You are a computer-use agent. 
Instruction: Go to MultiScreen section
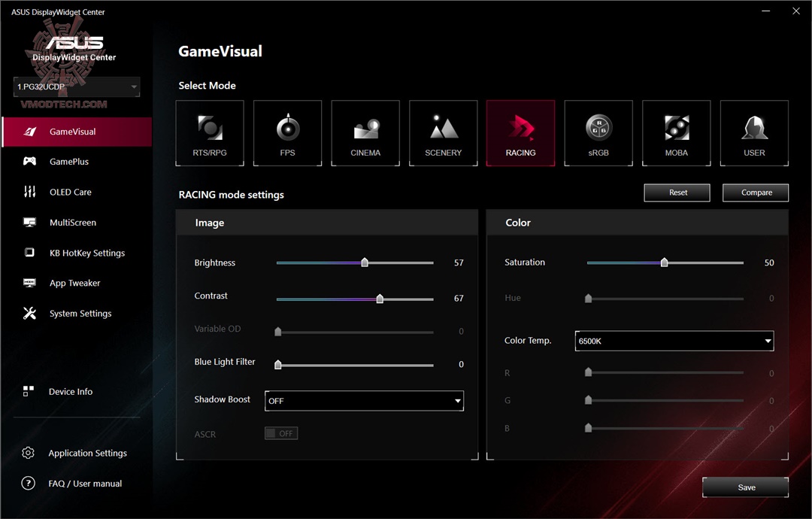point(73,223)
